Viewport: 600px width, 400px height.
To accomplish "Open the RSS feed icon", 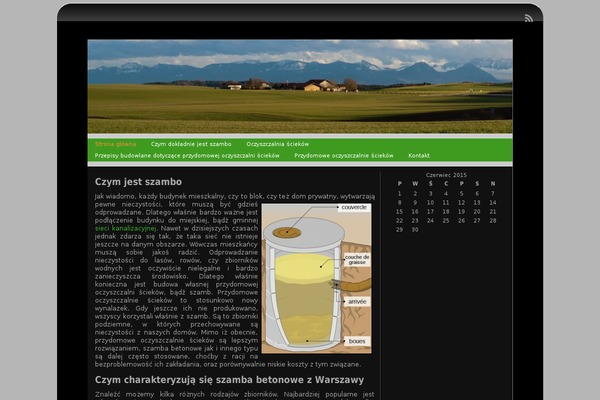I will coord(528,18).
